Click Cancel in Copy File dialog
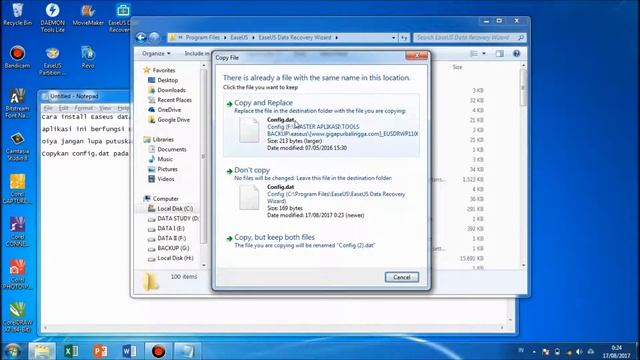The image size is (640, 360). click(x=402, y=277)
